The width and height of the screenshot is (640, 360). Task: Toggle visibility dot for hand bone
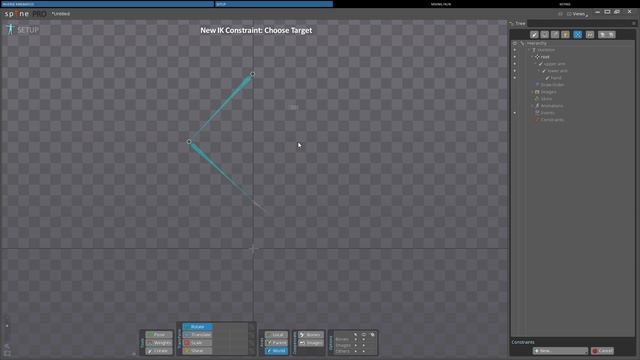[x=515, y=78]
